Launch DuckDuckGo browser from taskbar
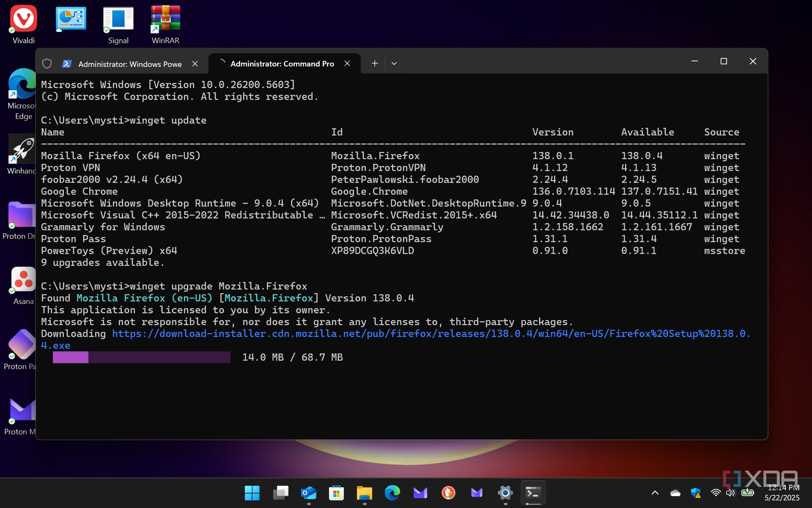812x508 pixels. pos(448,493)
